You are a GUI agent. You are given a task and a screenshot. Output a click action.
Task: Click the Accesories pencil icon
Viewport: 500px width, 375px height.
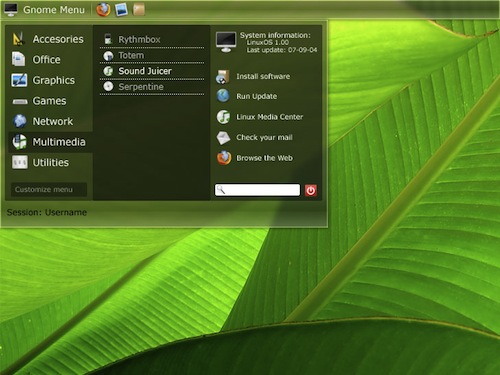(x=19, y=39)
